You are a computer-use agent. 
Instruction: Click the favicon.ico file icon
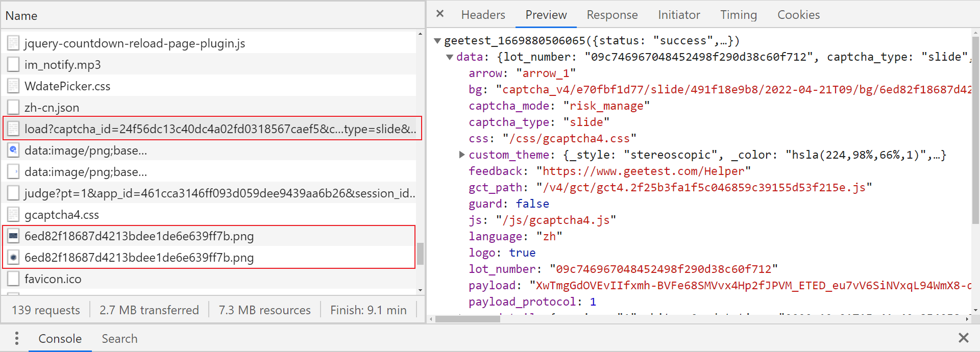[14, 279]
